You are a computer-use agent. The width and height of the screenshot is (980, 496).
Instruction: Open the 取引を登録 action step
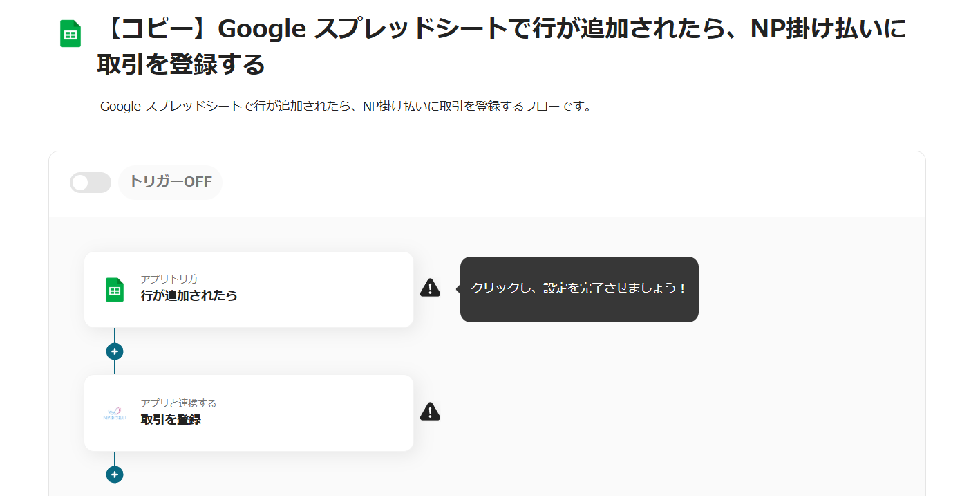[171, 420]
